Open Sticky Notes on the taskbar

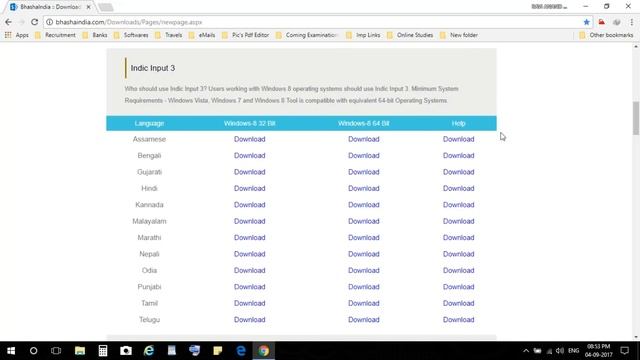click(x=218, y=351)
